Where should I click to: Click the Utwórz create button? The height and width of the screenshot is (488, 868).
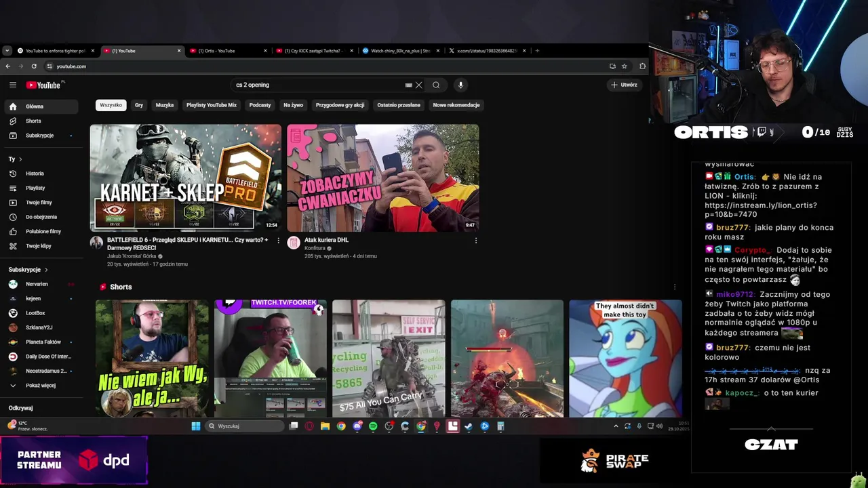tap(624, 85)
